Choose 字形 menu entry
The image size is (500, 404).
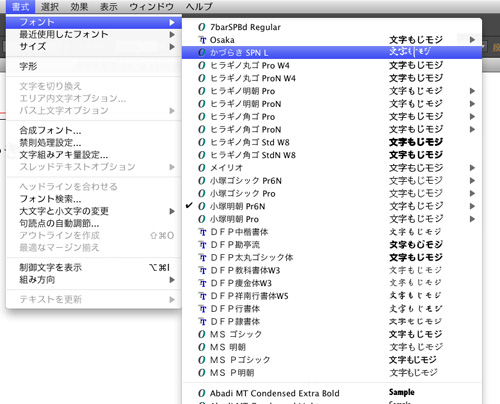pos(94,66)
